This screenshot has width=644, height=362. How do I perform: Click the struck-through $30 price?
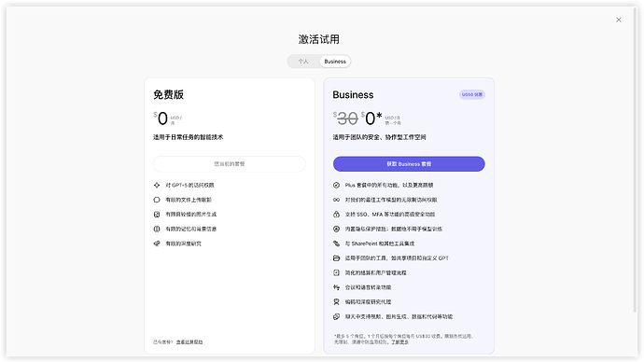345,118
